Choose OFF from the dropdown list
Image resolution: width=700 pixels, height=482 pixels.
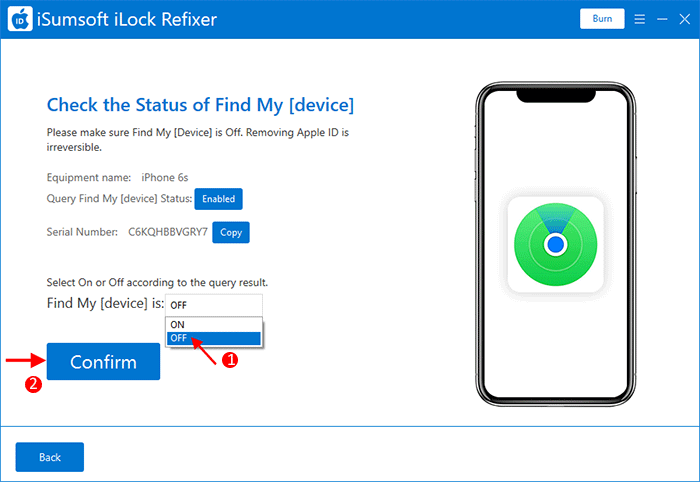214,338
